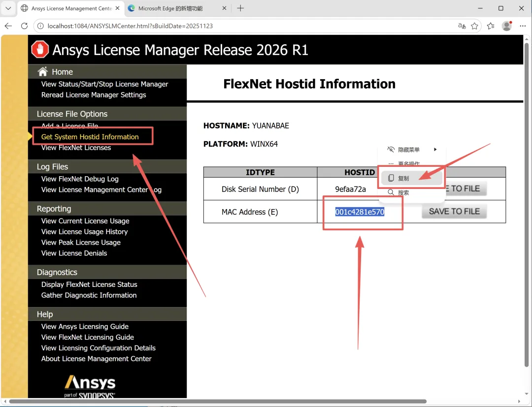
Task: Click the hostname value YUANABAE
Action: [270, 125]
